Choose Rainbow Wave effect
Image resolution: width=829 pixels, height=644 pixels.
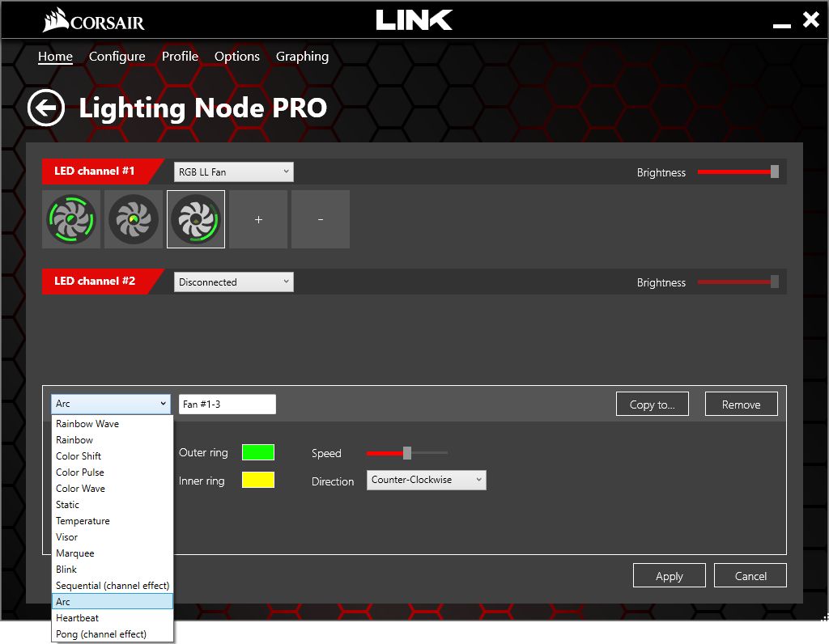pyautogui.click(x=113, y=424)
